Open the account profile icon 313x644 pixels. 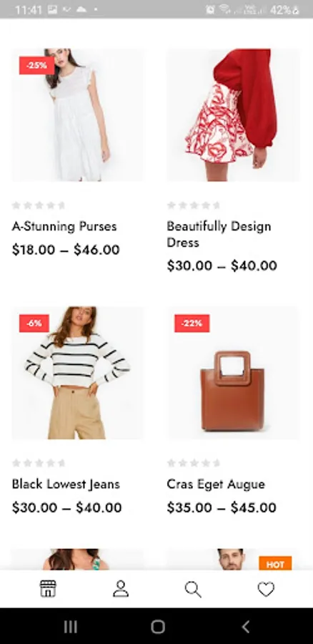coord(121,589)
